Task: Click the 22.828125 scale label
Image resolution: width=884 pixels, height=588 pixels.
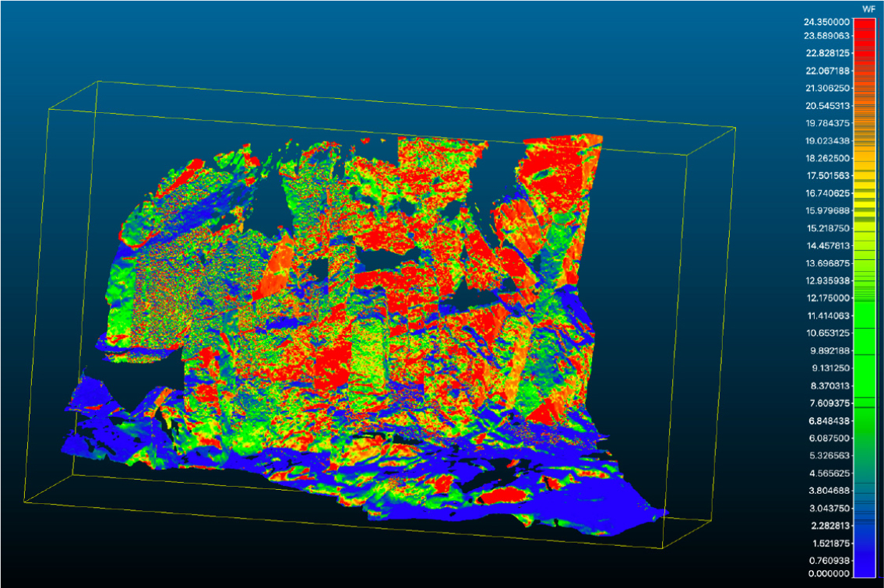Action: tap(828, 53)
